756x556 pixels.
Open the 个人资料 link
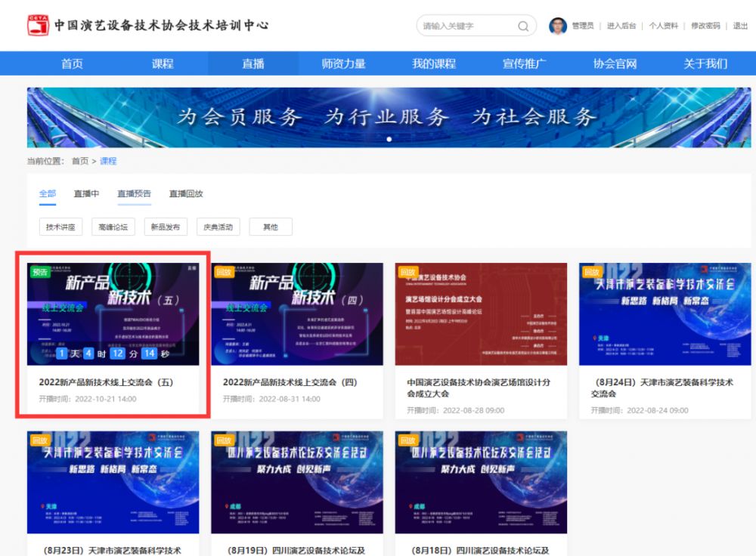[x=664, y=26]
